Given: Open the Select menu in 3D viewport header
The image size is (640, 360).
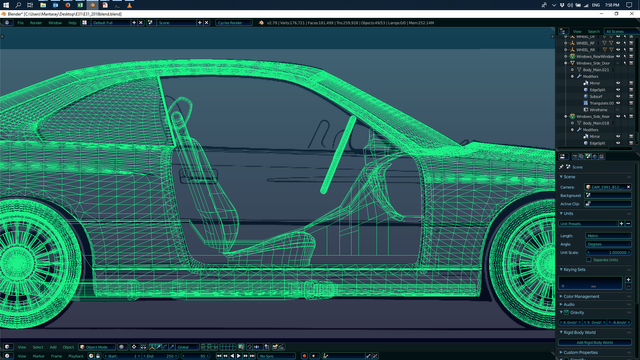Looking at the screenshot, I should coord(38,347).
